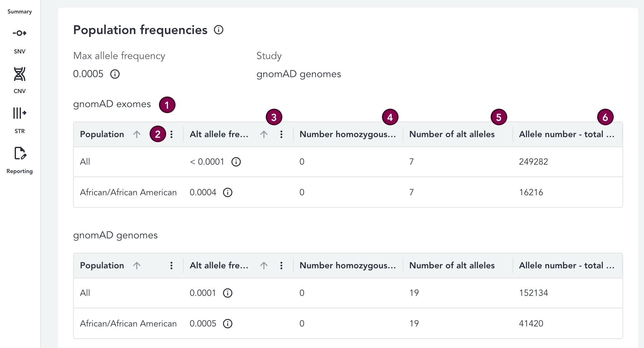Select the CNV DNA icon in sidebar

20,75
